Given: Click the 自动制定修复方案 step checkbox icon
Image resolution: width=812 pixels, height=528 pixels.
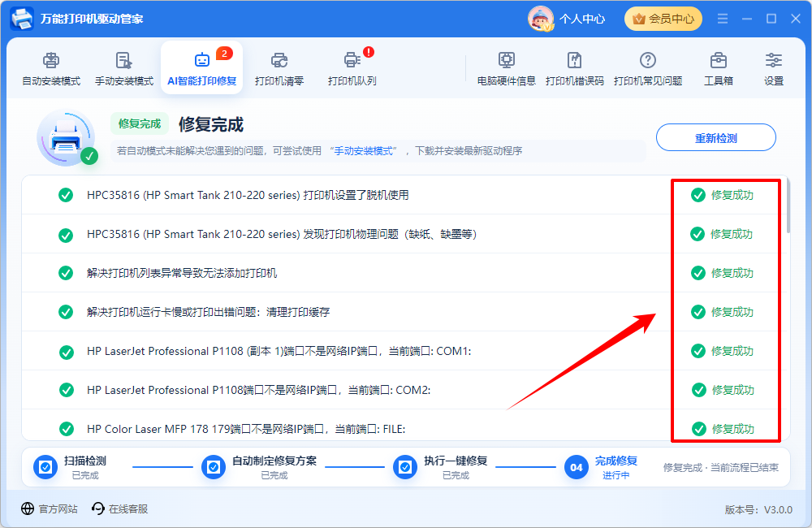Looking at the screenshot, I should pos(214,467).
